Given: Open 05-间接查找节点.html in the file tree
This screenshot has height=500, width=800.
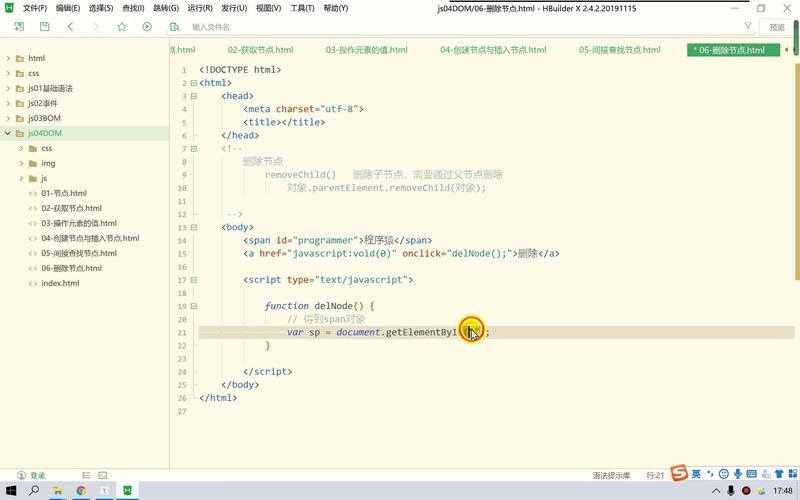Looking at the screenshot, I should pos(79,253).
